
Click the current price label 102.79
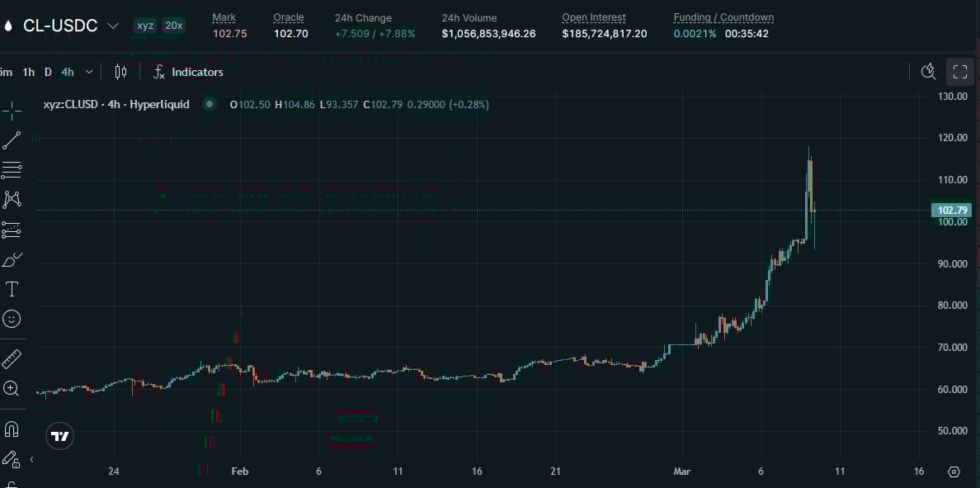[x=950, y=211]
